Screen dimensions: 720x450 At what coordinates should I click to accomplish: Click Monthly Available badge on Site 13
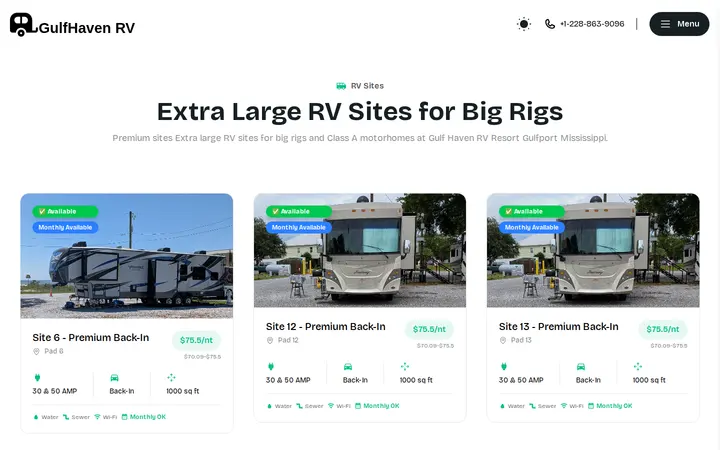point(532,227)
